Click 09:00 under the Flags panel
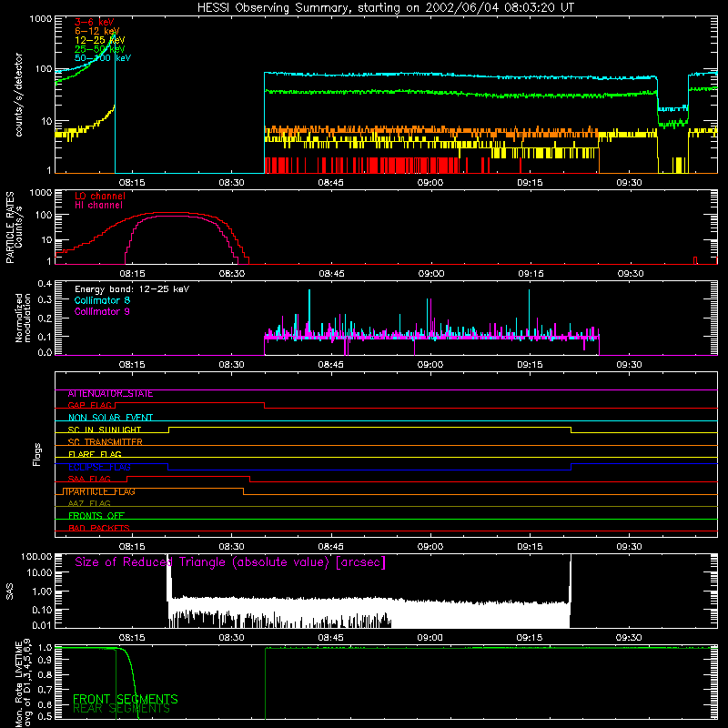 (x=430, y=547)
